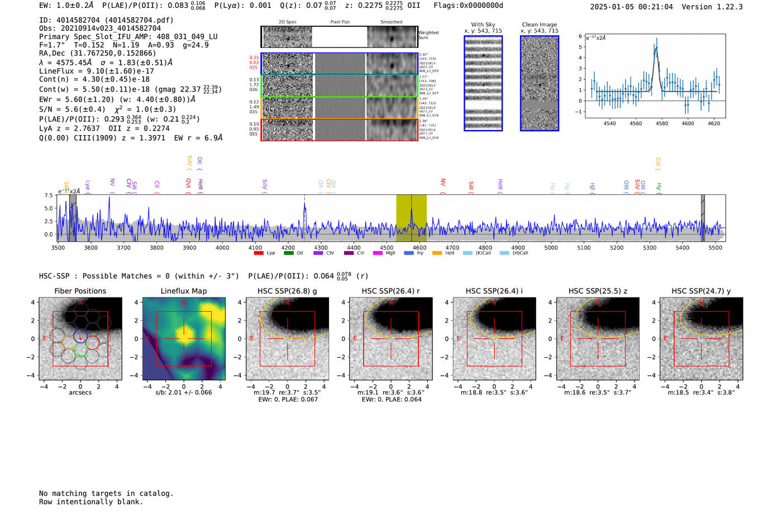Select the orange-outlined 2D spectrum row
Image resolution: width=782 pixels, height=532 pixels.
[x=339, y=107]
